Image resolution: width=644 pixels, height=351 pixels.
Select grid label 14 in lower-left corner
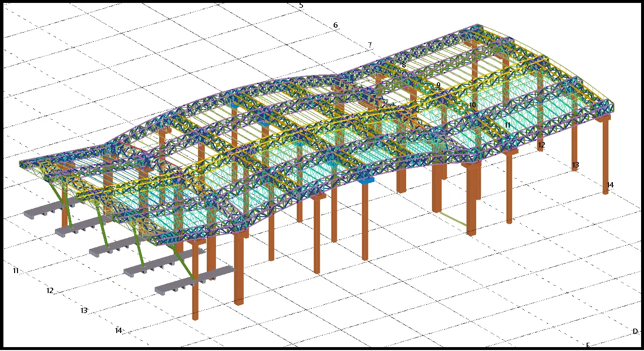coord(118,331)
